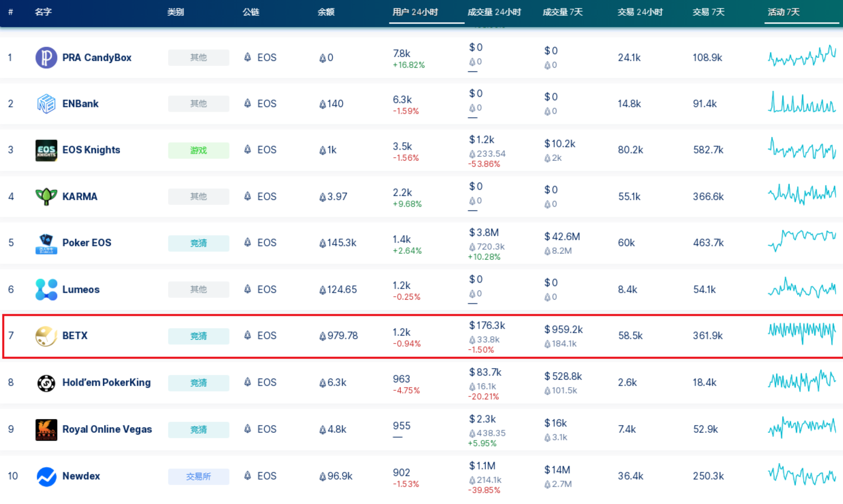Click the Newdex 7-day activity sparkline
The width and height of the screenshot is (843, 504).
click(x=802, y=474)
